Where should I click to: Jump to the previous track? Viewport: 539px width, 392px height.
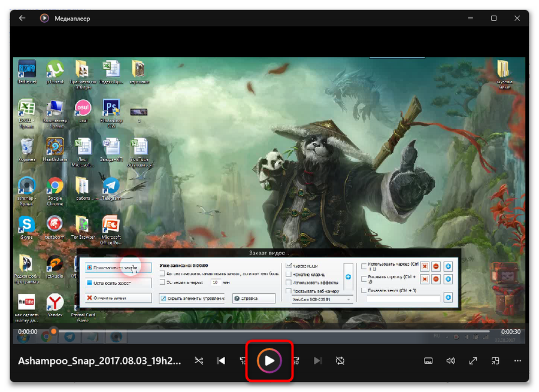222,361
